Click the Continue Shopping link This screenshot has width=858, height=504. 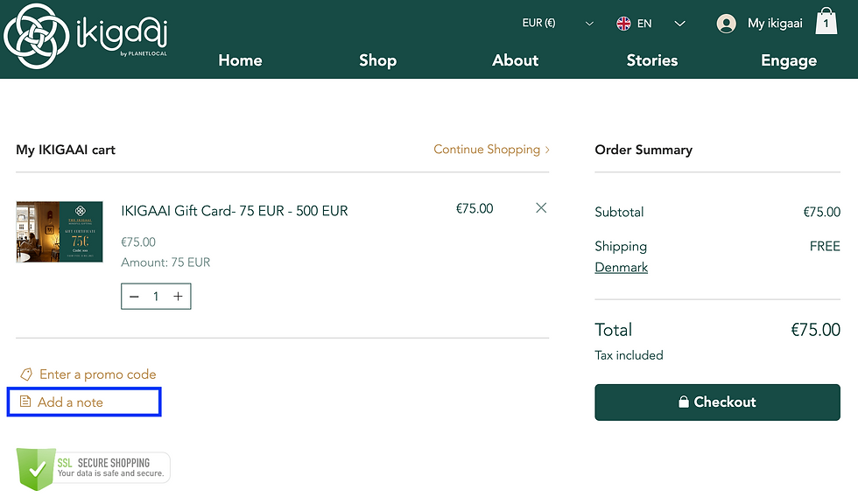click(491, 150)
